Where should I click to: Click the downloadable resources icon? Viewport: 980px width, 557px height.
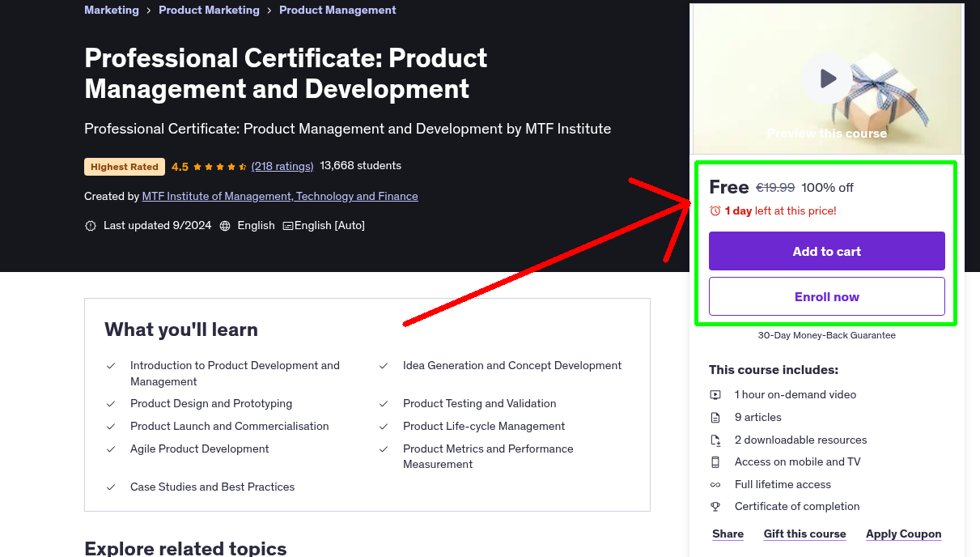pyautogui.click(x=715, y=440)
